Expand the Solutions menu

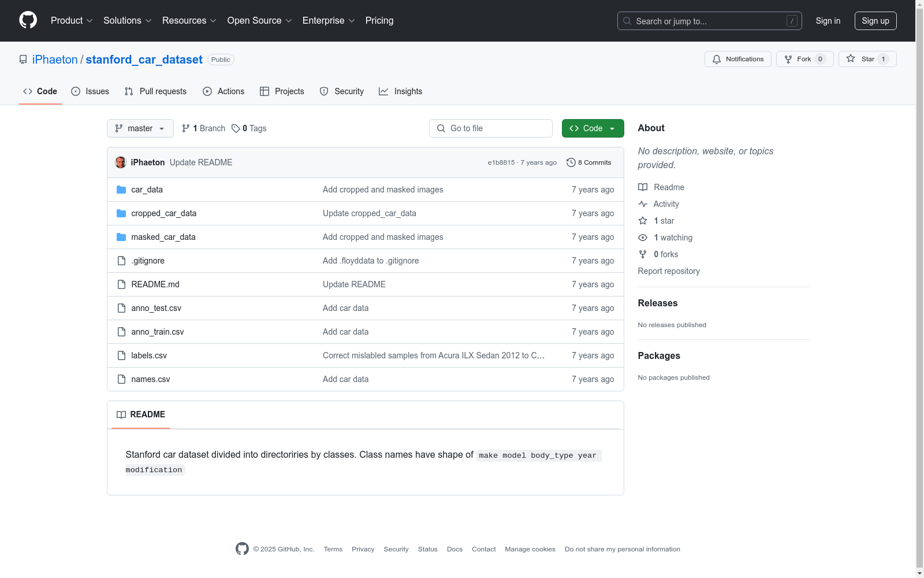[128, 21]
